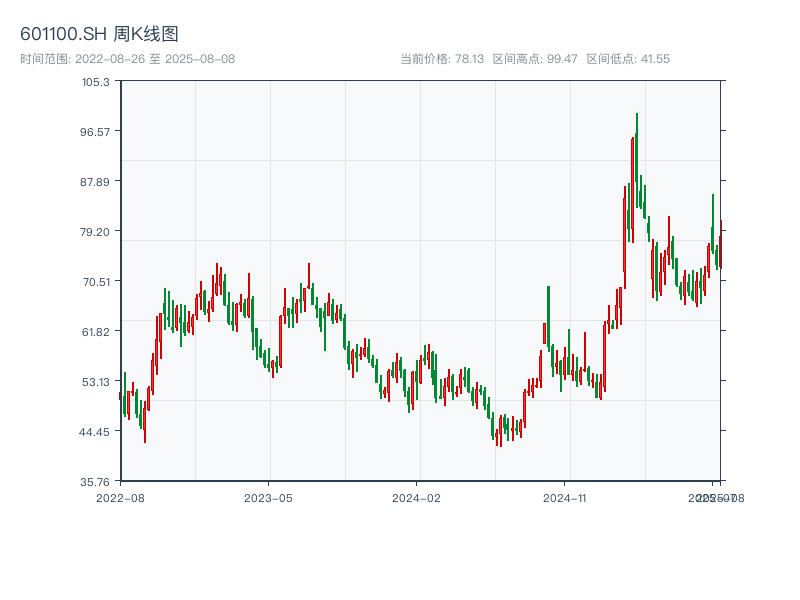Viewport: 800px width, 600px height.
Task: Click the lowest red candle near 2022-08
Action: [145, 421]
